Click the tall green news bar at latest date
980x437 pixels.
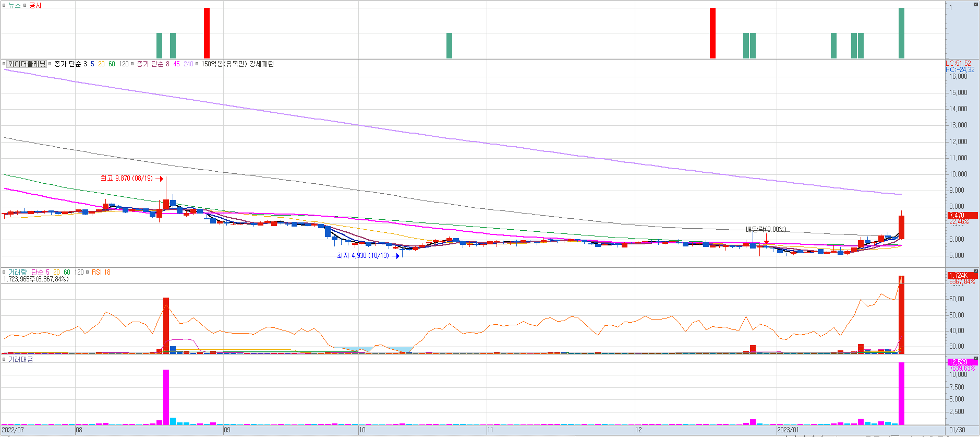(901, 33)
